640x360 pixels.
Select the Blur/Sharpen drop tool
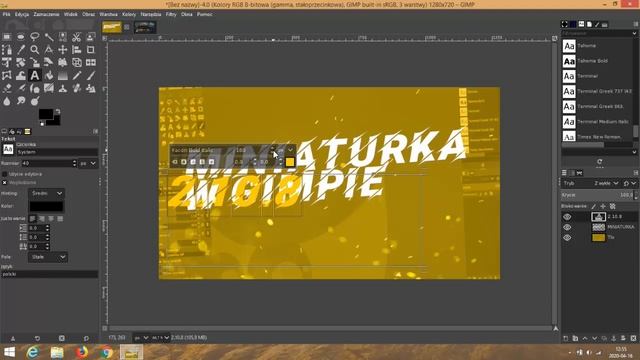7,101
